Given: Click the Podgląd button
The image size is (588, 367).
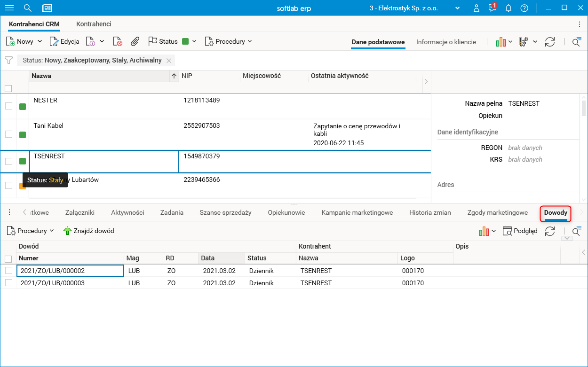Looking at the screenshot, I should pos(520,231).
